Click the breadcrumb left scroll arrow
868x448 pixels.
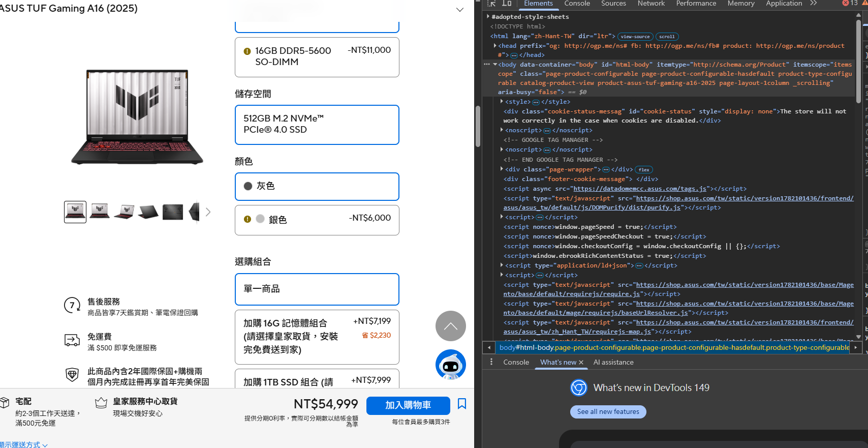(x=489, y=348)
